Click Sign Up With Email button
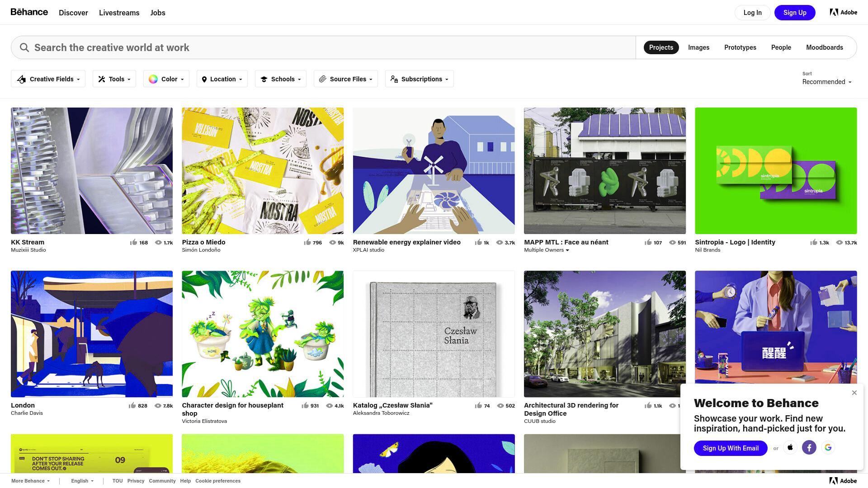 point(731,448)
